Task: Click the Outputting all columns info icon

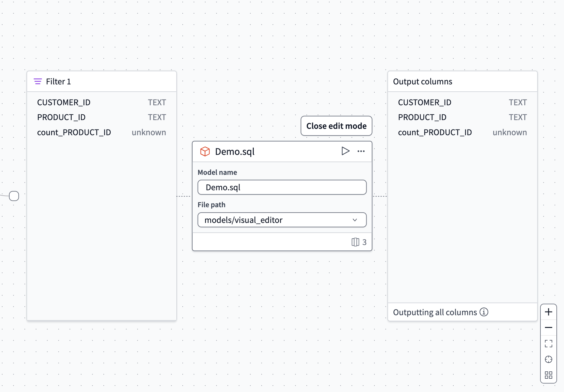Action: click(x=484, y=312)
